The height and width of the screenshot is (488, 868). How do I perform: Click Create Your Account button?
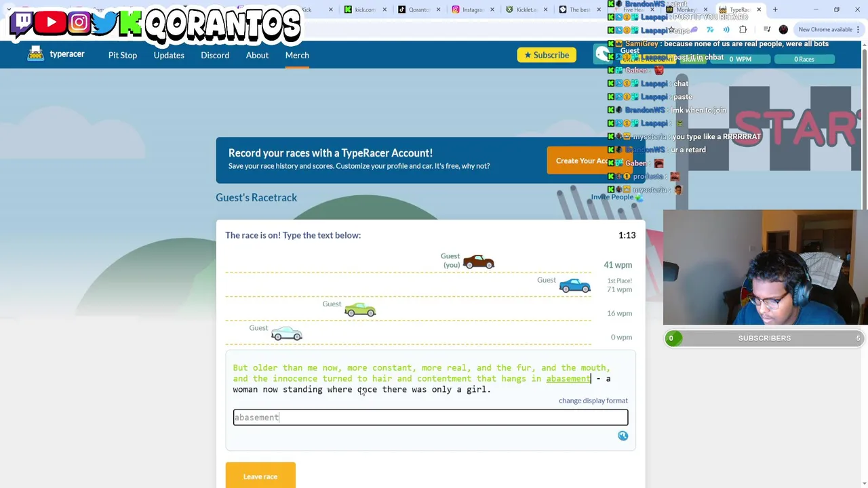589,161
